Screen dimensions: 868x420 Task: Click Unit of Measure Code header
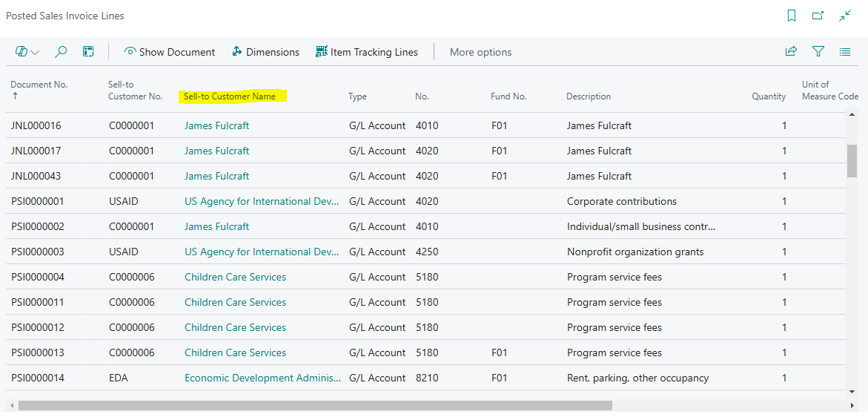[829, 91]
